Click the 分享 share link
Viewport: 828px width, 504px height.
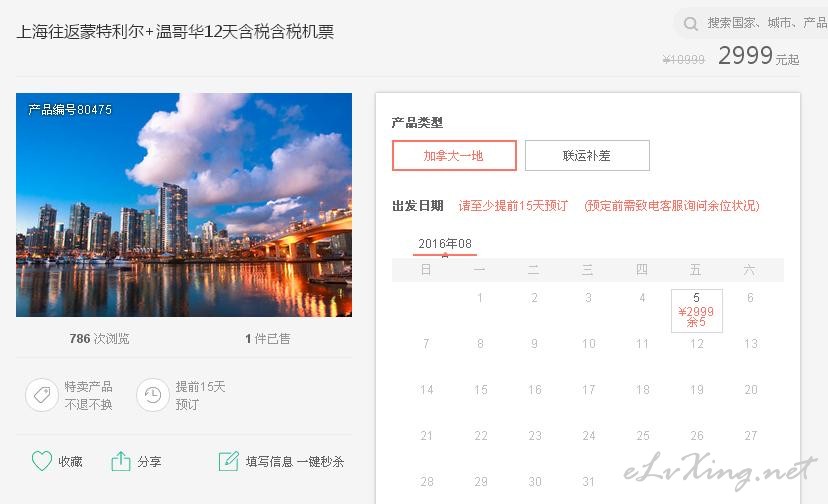149,462
